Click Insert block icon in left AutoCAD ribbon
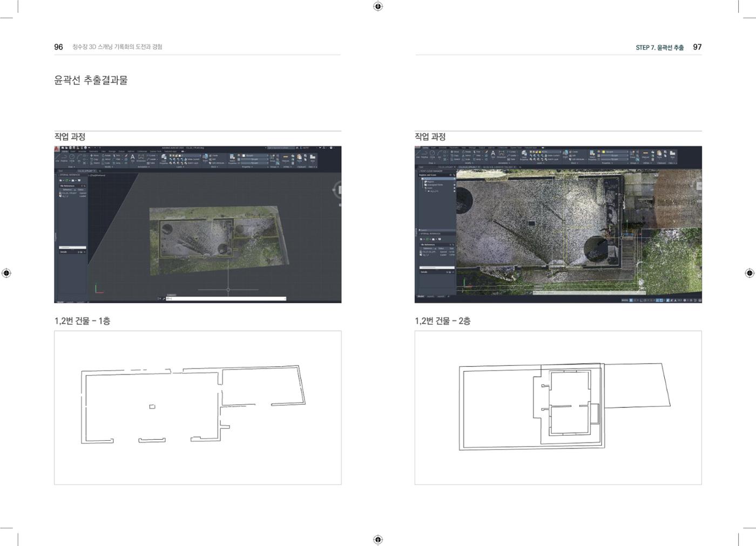756x546 pixels. click(x=205, y=158)
